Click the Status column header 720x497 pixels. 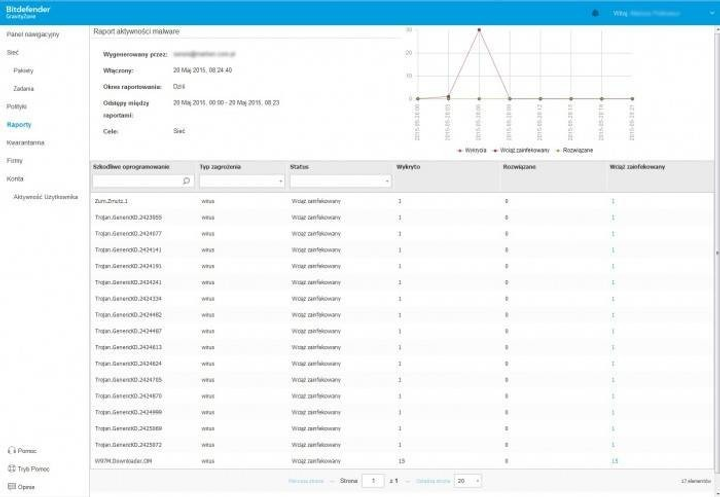tap(299, 167)
